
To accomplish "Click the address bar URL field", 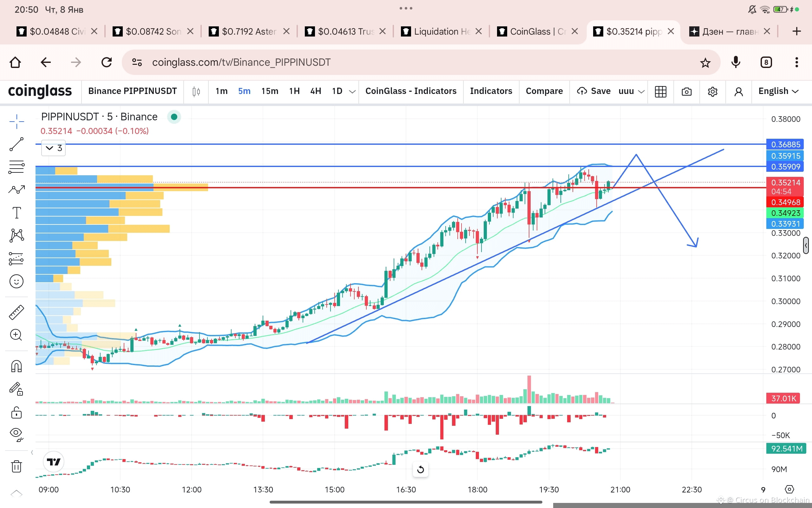I will point(421,62).
